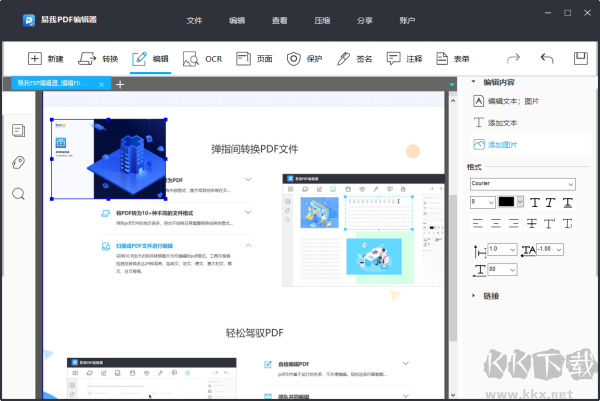
Task: Open the 表单 (Form) tool
Action: [453, 59]
